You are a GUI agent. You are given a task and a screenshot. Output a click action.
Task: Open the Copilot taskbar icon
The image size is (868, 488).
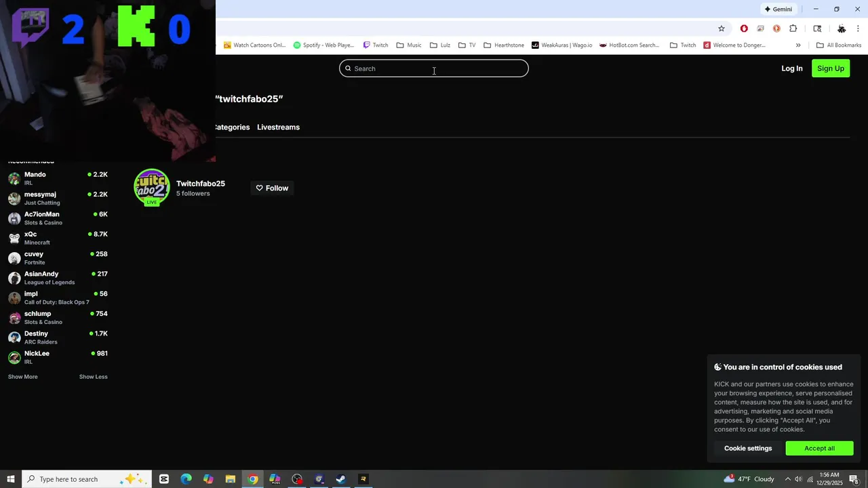pyautogui.click(x=208, y=479)
